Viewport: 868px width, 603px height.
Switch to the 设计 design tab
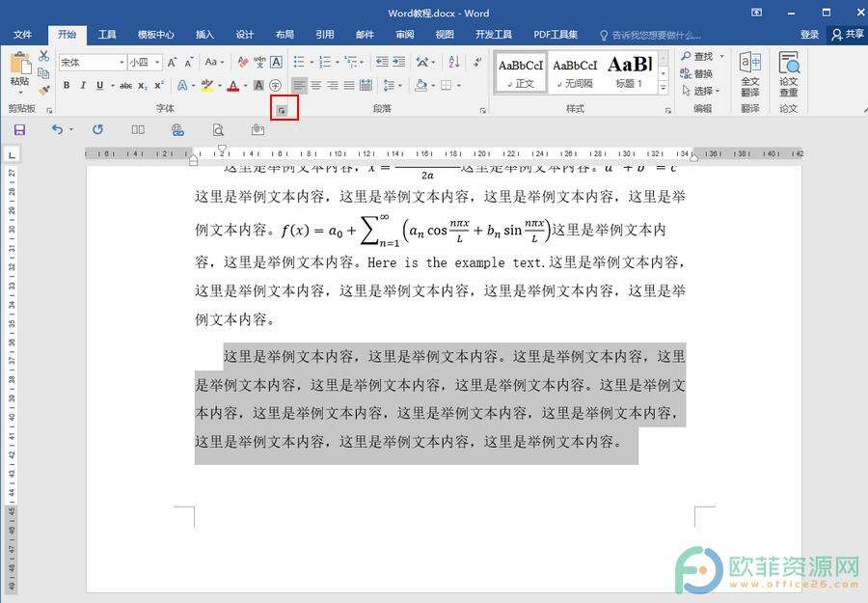tap(245, 35)
